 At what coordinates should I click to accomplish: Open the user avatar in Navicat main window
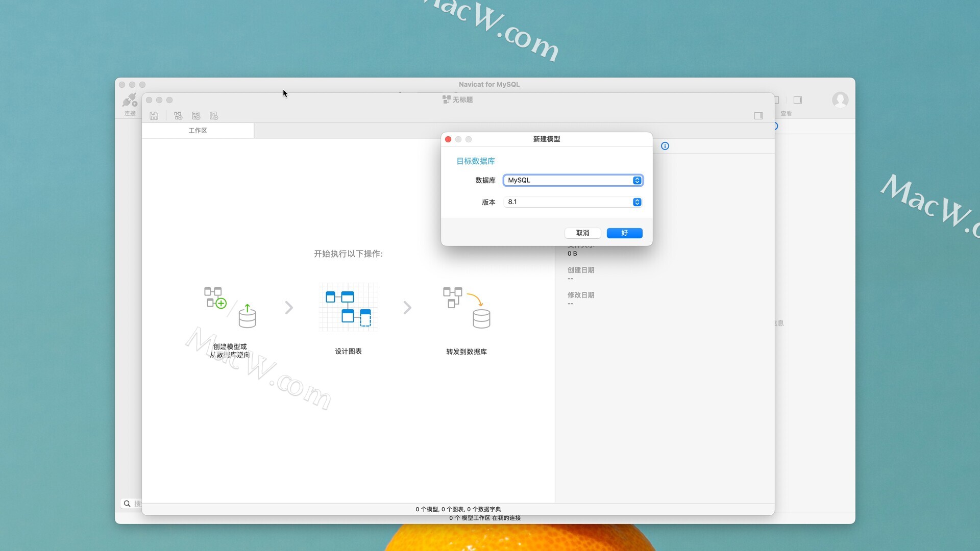pos(840,99)
